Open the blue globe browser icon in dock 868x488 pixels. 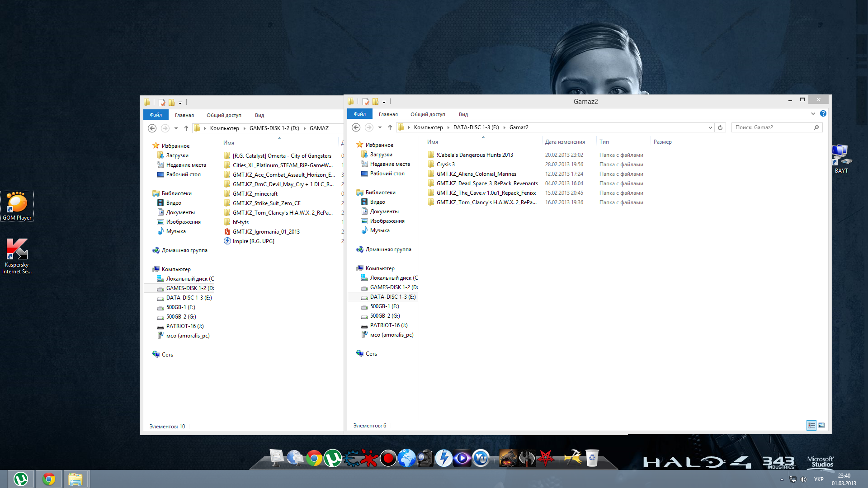406,458
